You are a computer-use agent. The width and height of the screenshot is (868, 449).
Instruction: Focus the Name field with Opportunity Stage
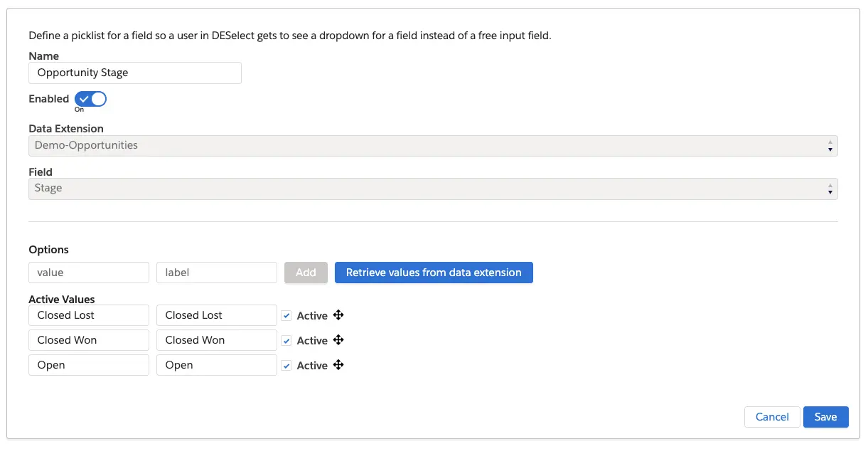tap(135, 73)
